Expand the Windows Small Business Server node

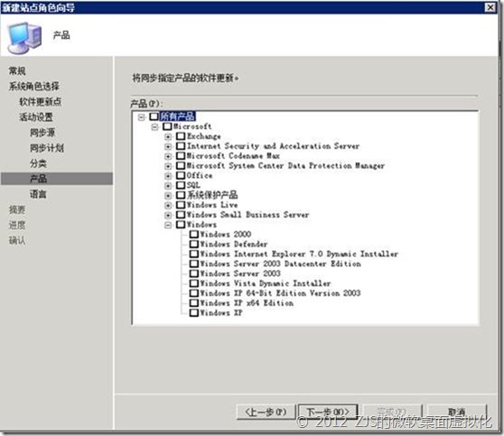point(168,216)
